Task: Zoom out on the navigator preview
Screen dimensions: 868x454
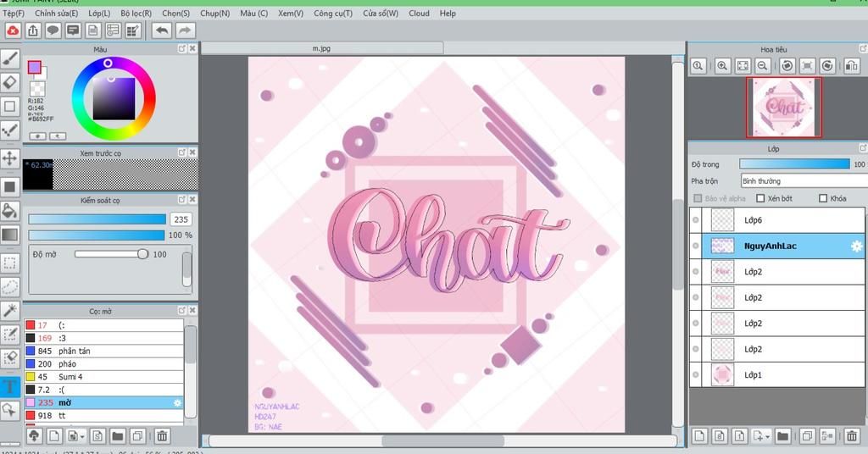Action: [x=762, y=66]
